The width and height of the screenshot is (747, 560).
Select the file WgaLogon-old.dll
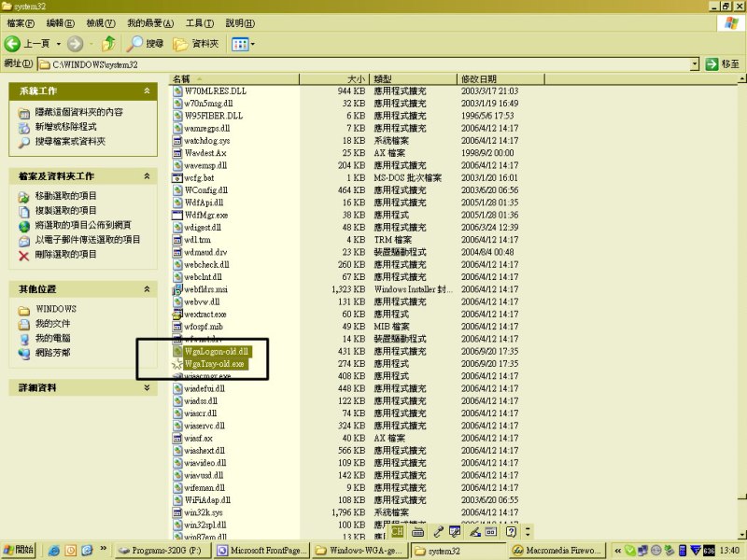[x=217, y=352]
